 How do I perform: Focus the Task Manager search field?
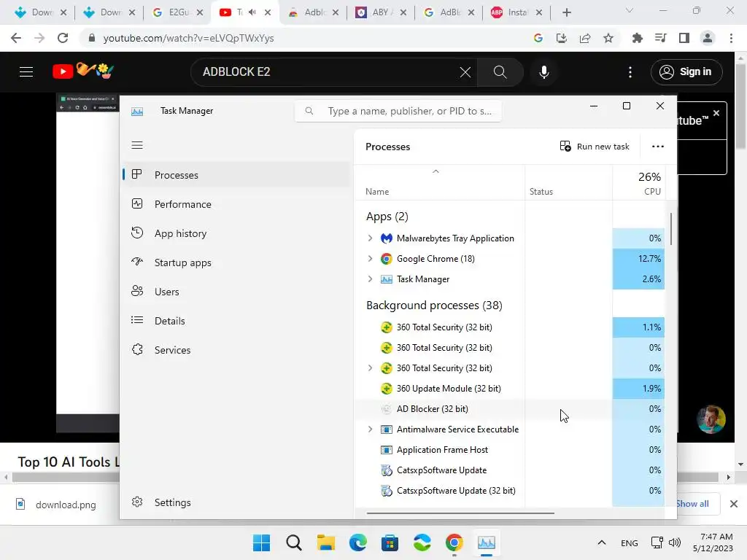398,111
